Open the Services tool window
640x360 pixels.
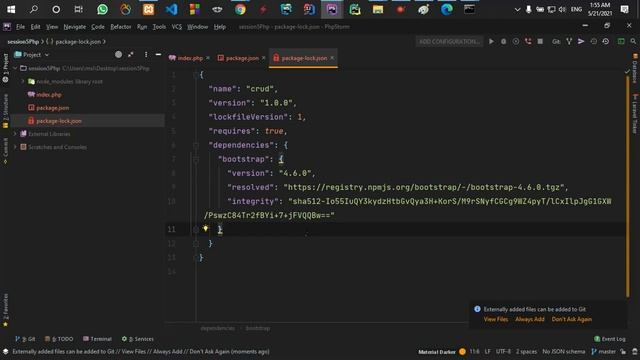click(138, 339)
